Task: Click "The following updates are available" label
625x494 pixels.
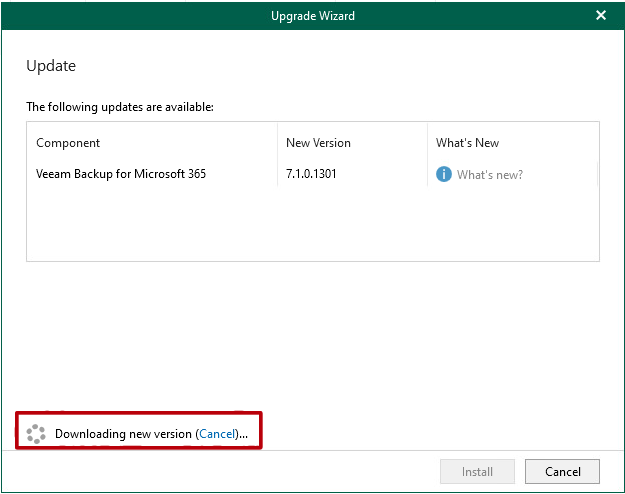Action: coord(120,107)
